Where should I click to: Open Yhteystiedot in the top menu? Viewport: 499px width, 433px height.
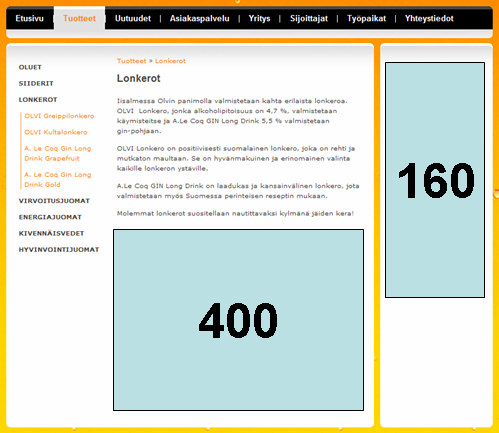(x=429, y=19)
